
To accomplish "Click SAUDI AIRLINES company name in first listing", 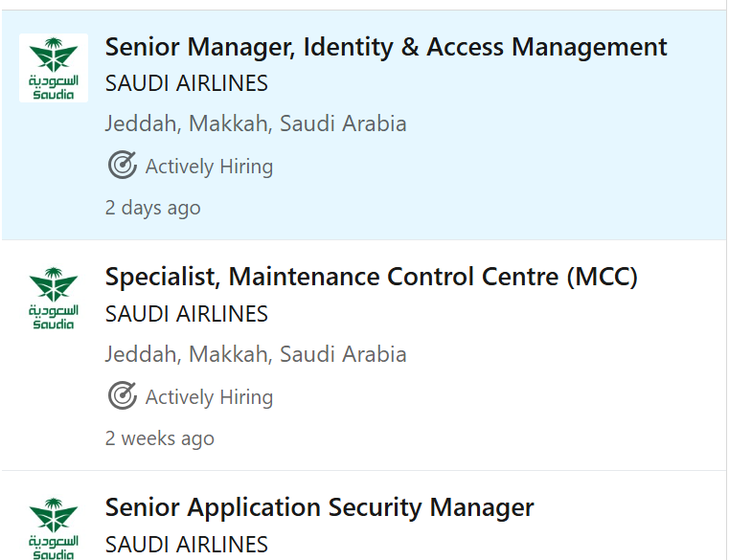I will tap(187, 83).
